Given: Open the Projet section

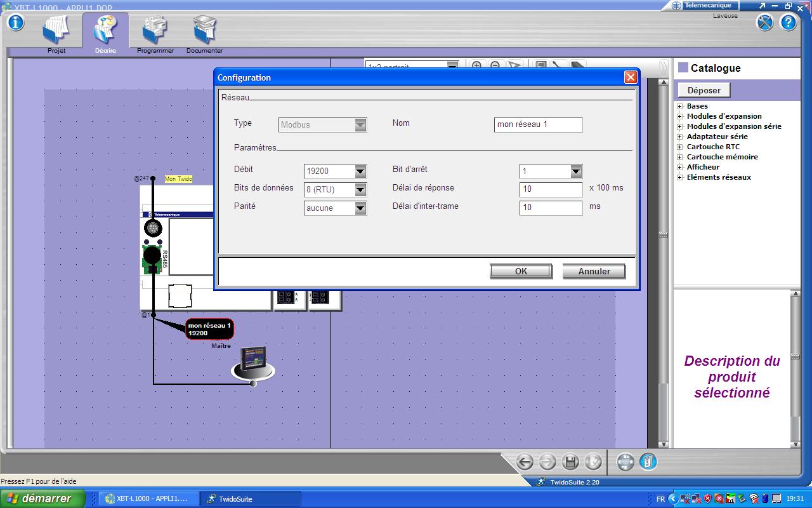Looking at the screenshot, I should (x=56, y=33).
